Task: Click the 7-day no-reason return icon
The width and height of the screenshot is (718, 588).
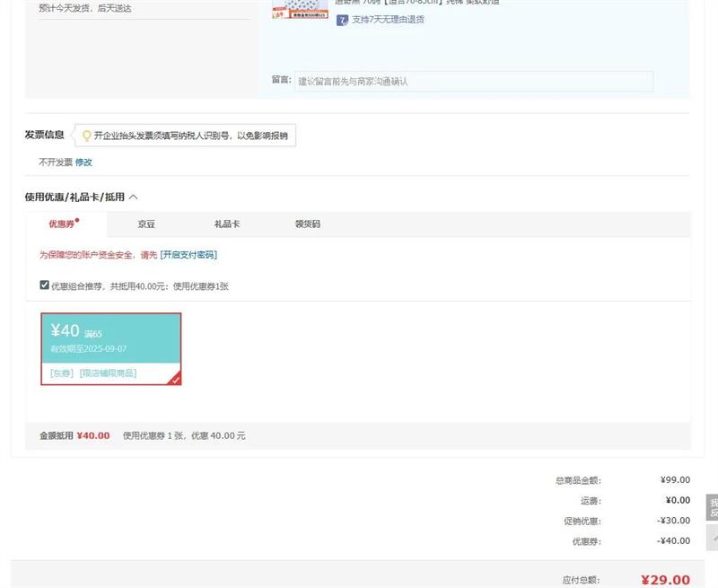Action: [342, 20]
